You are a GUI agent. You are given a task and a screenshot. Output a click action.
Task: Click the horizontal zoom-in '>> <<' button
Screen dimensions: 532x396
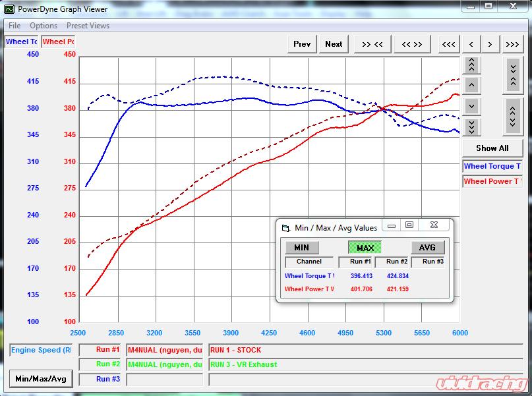(372, 44)
